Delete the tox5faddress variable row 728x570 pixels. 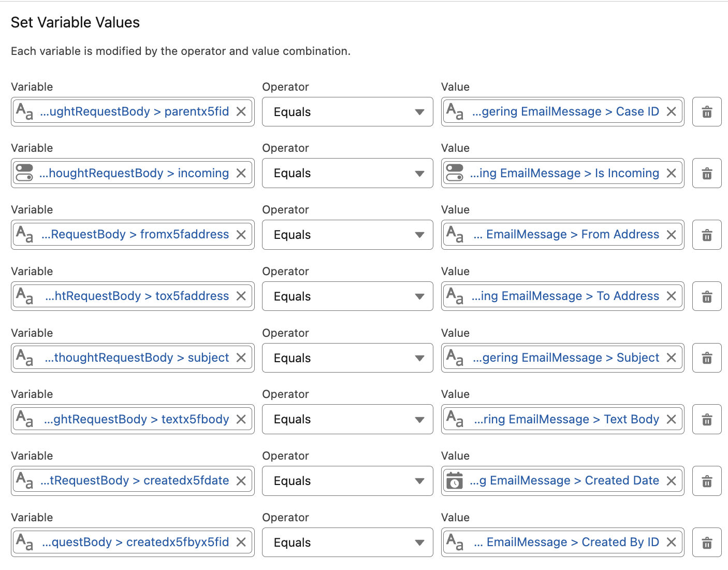[x=707, y=297]
